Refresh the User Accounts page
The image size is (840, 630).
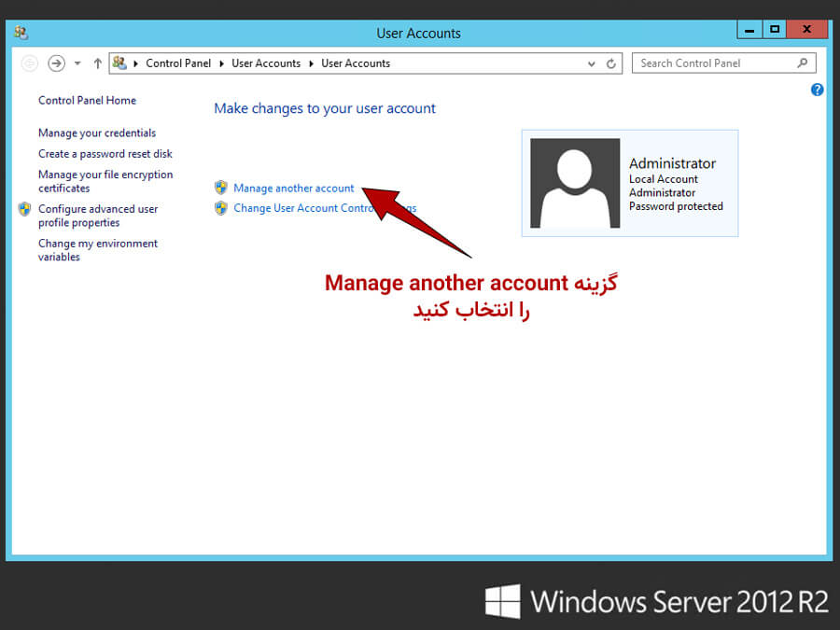(610, 63)
